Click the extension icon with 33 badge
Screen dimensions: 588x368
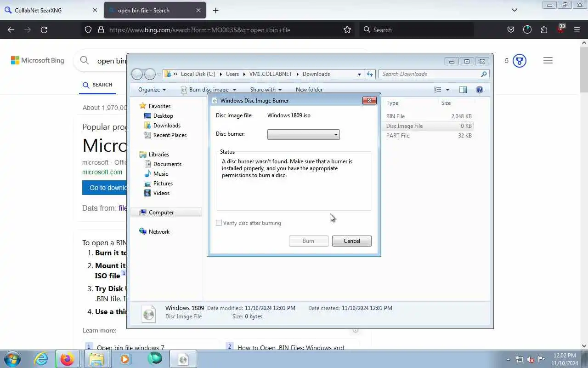click(560, 29)
